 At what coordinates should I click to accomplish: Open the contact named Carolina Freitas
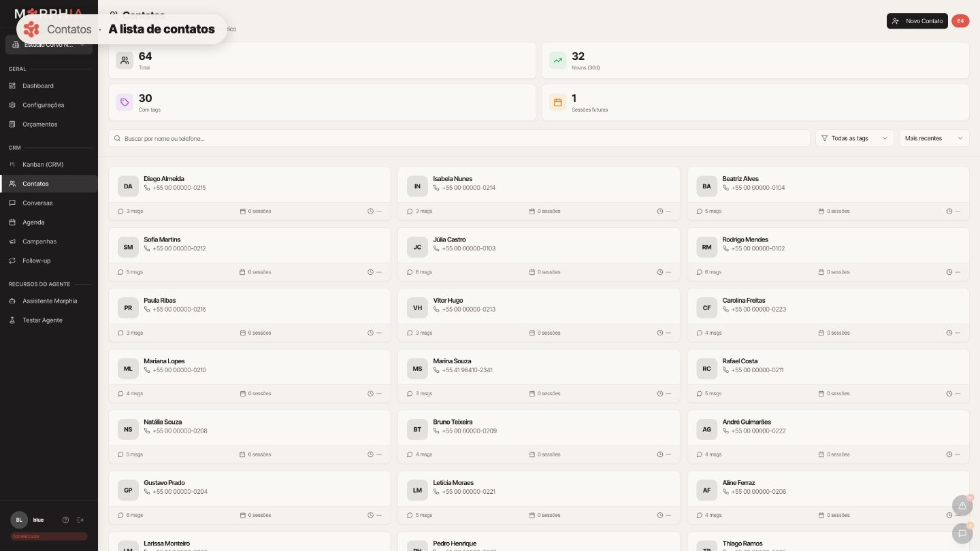coord(744,300)
